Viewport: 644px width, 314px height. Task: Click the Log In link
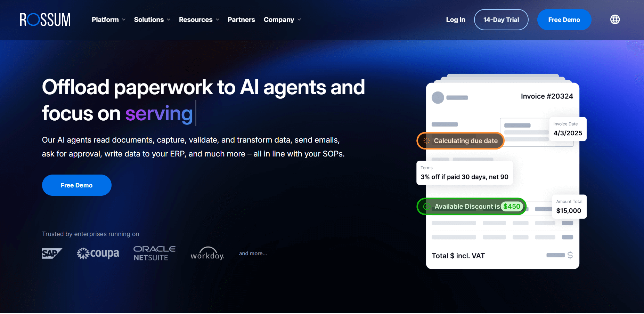pos(455,20)
